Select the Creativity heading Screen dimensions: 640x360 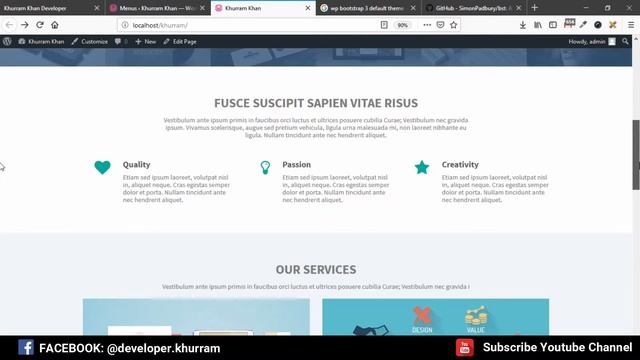coord(460,164)
